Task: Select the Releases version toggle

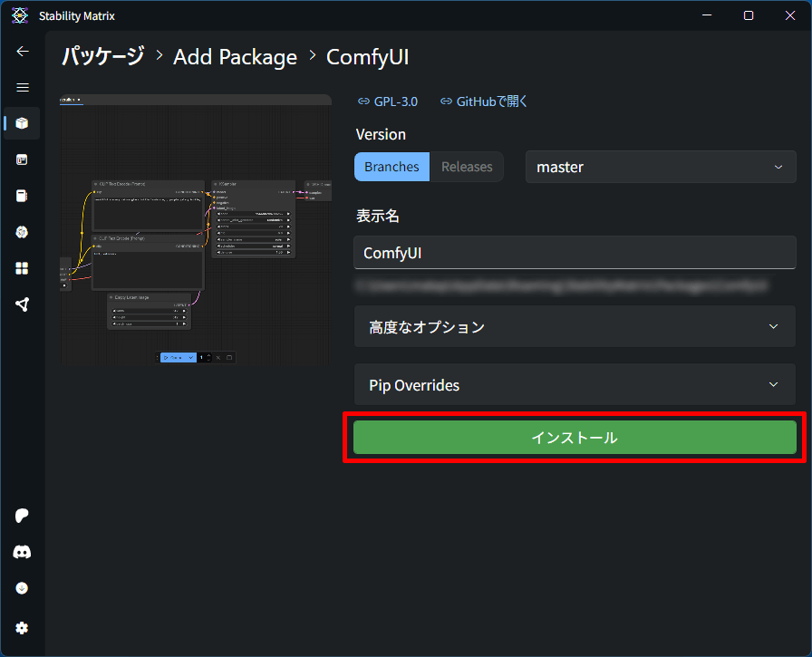Action: click(x=467, y=167)
